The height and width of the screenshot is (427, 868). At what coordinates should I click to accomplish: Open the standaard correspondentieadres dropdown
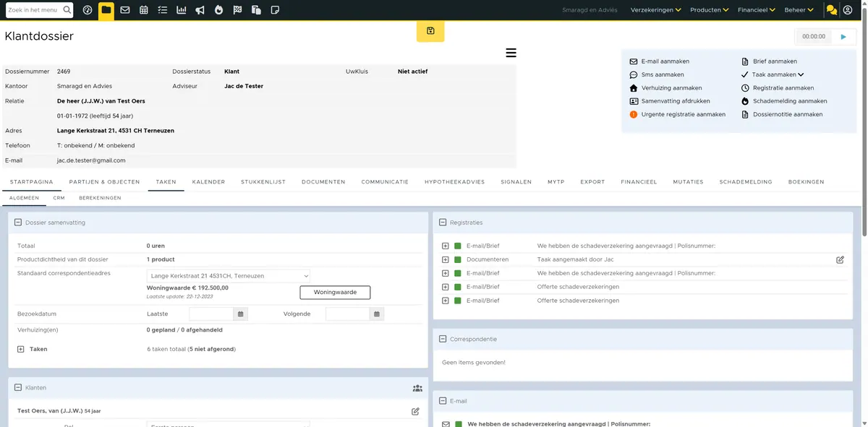click(x=229, y=276)
